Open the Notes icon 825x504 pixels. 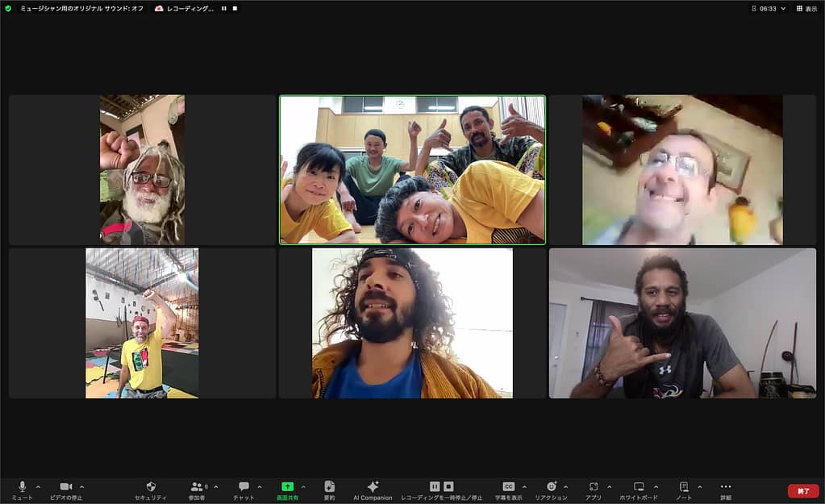coord(684,486)
